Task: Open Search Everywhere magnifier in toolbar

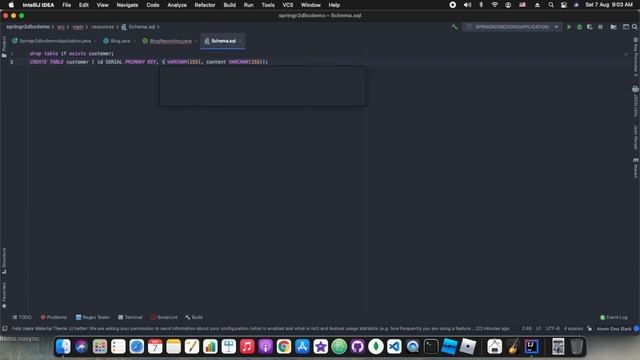Action: (x=635, y=27)
